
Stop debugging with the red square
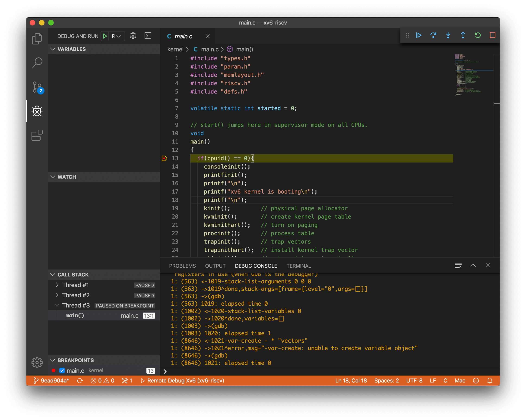point(492,35)
